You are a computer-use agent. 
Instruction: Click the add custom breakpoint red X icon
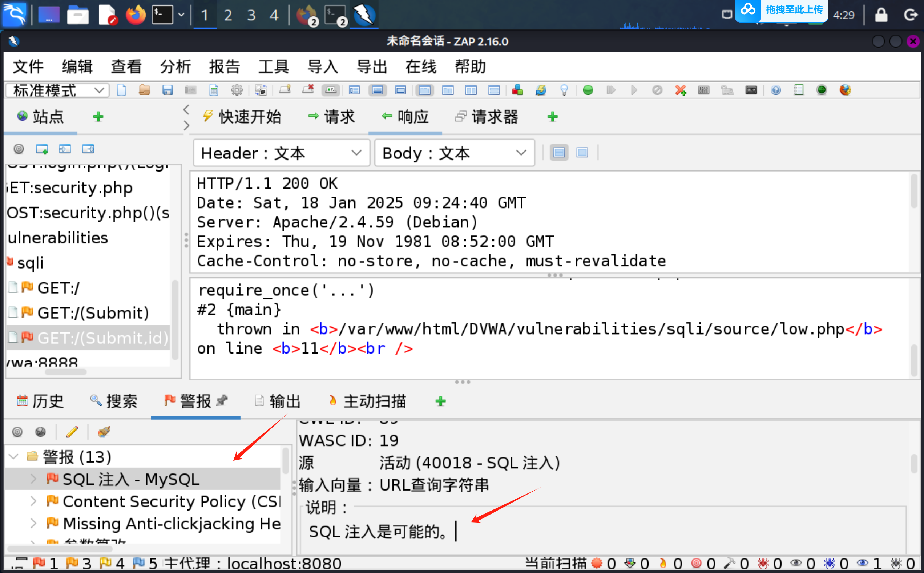pyautogui.click(x=680, y=90)
